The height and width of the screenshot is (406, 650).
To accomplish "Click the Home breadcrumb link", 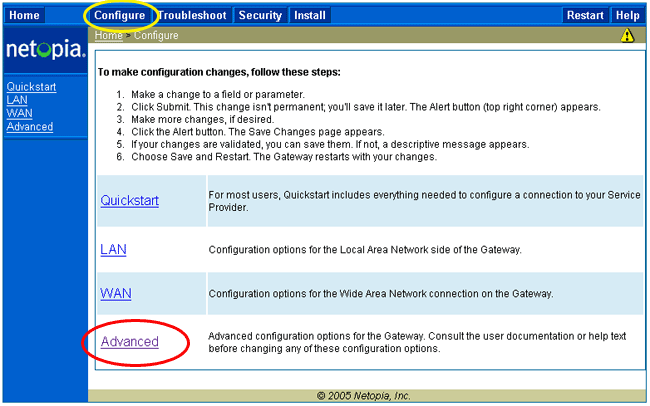I will [x=109, y=36].
